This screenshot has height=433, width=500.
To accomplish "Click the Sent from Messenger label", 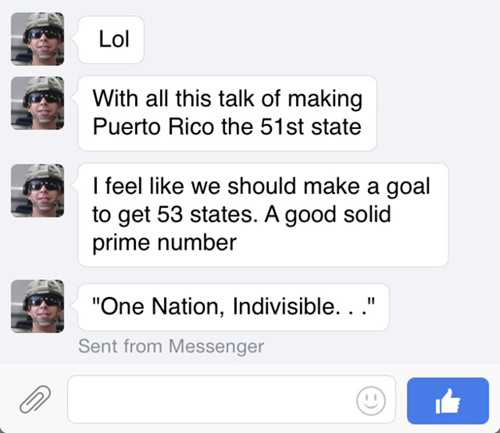I will pos(171,346).
